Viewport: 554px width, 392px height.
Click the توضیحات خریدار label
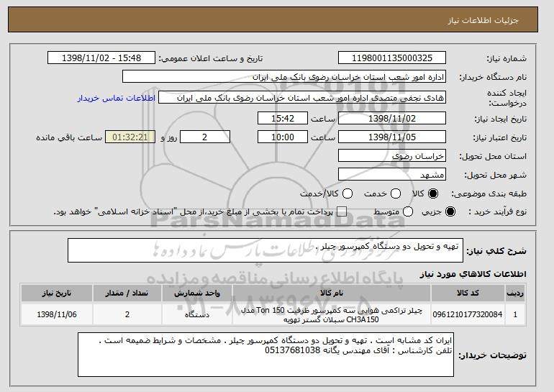point(493,355)
